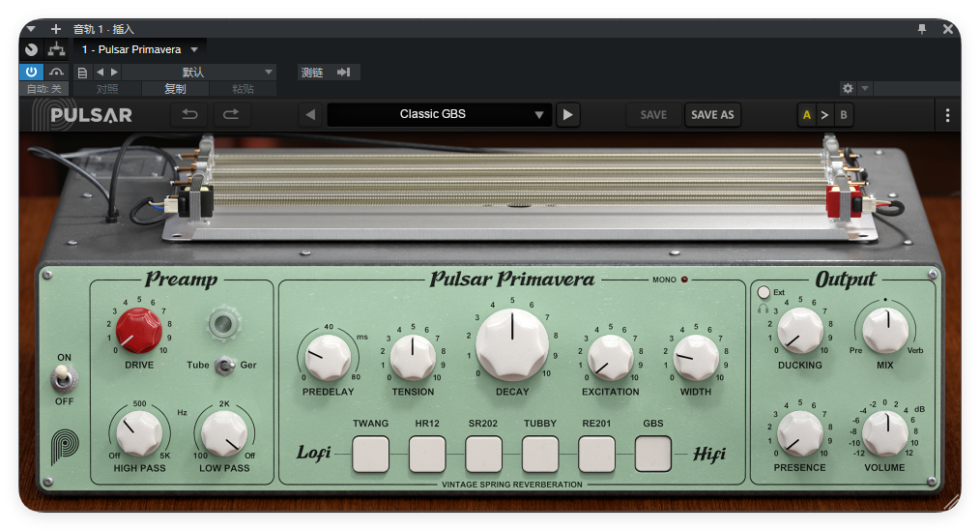The width and height of the screenshot is (980, 531).
Task: Click the preamp tube indicator lamp
Action: click(x=223, y=323)
